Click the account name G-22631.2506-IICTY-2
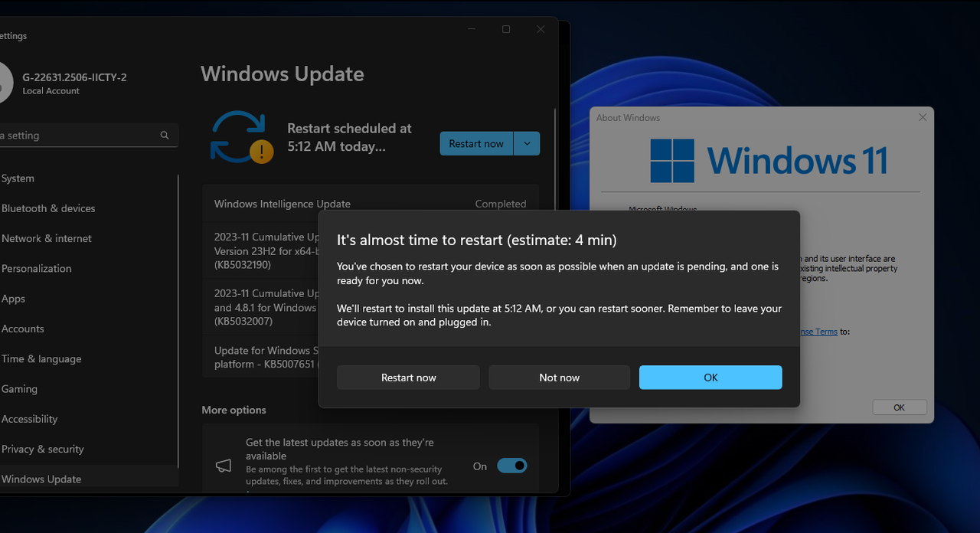The height and width of the screenshot is (533, 980). tap(74, 77)
